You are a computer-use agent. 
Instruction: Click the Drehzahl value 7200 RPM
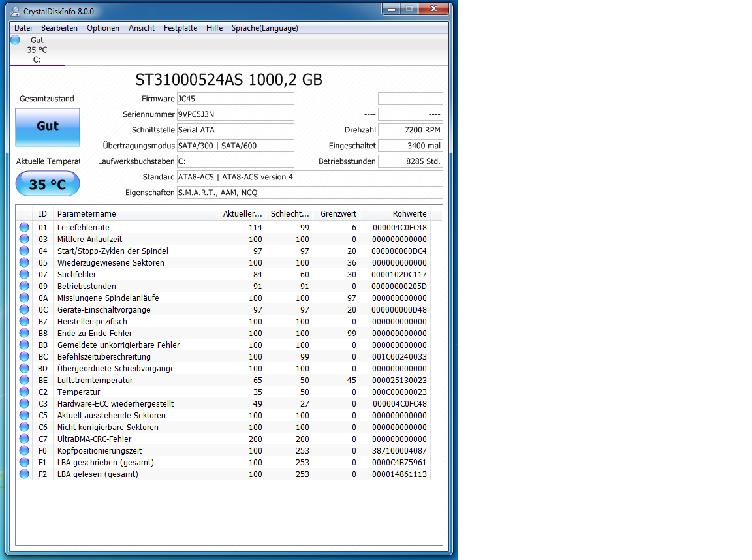click(x=411, y=130)
